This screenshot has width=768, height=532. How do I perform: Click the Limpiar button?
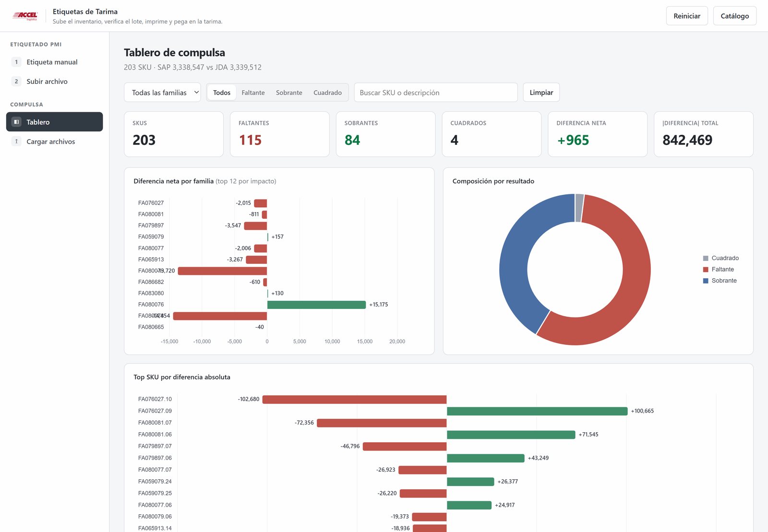541,93
